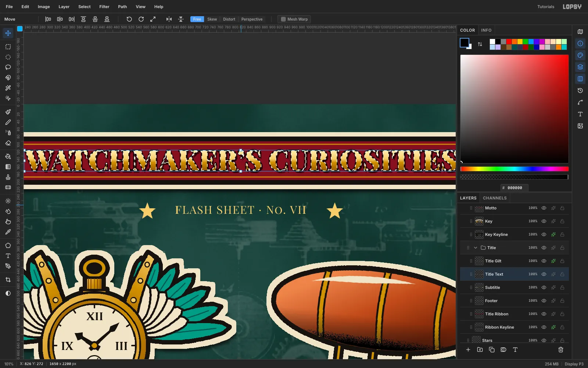Screen dimensions: 588x368
Task: Pick the dodge (sun) tool
Action: 8,201
